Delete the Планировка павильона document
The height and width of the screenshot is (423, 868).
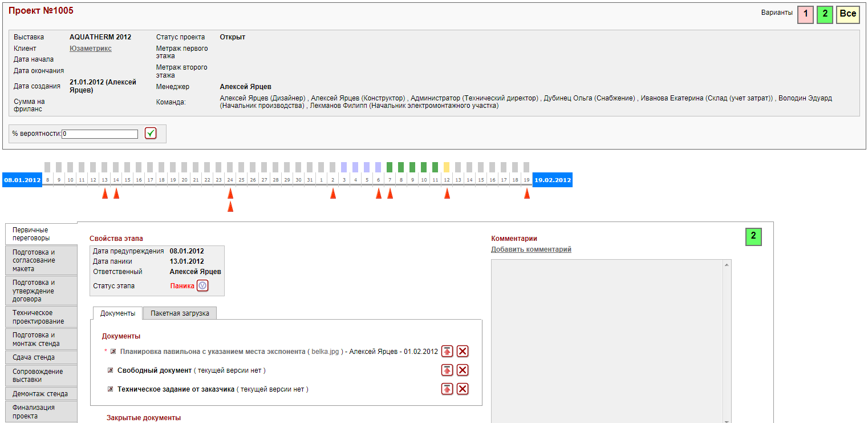(463, 352)
